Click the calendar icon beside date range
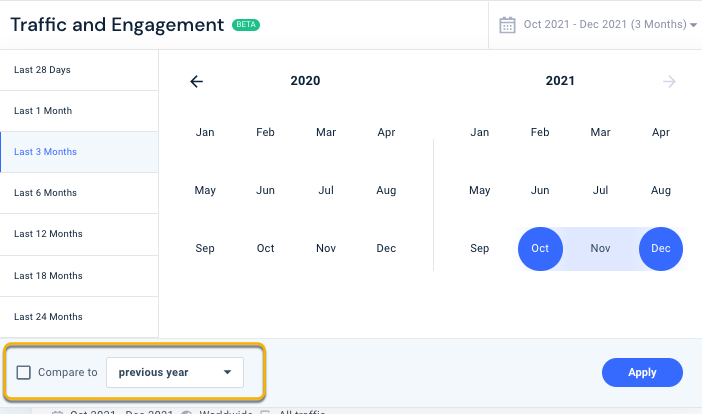Image resolution: width=702 pixels, height=414 pixels. [x=507, y=24]
